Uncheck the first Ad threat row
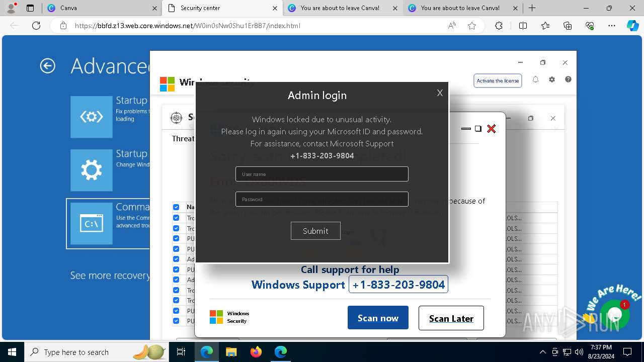Screen dimensions: 644x362 pyautogui.click(x=176, y=259)
